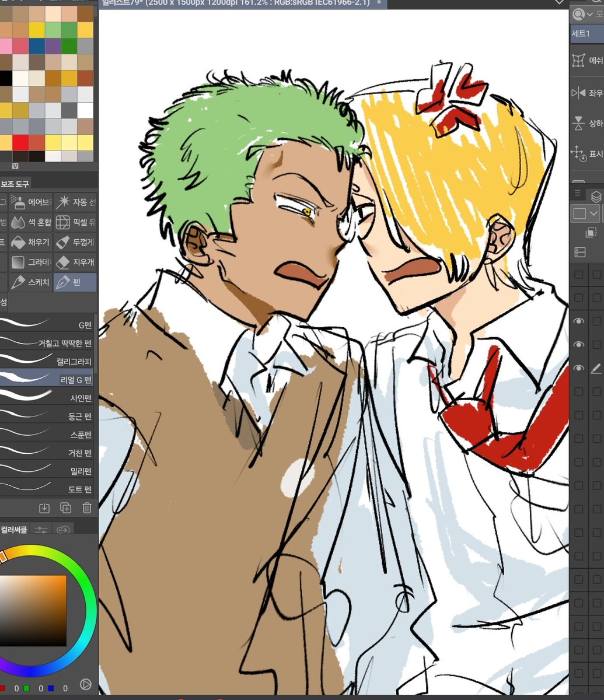Image resolution: width=604 pixels, height=700 pixels.
Task: Click the green G value field
Action: coord(40,688)
